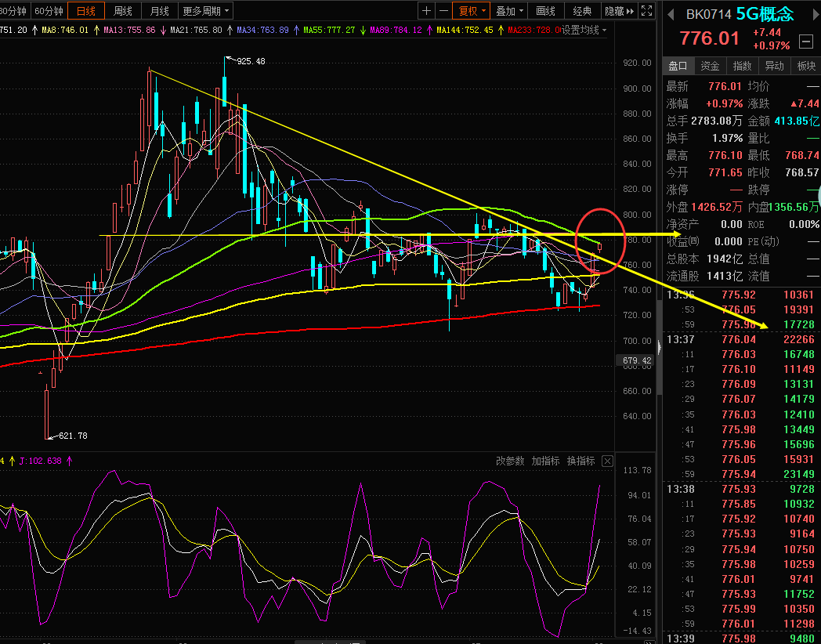Click 今开 771.65 value
The height and width of the screenshot is (644, 821).
725,172
